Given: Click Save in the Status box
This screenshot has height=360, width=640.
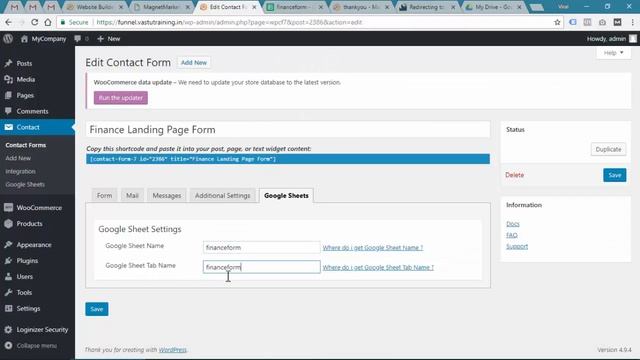Looking at the screenshot, I should click(x=615, y=175).
